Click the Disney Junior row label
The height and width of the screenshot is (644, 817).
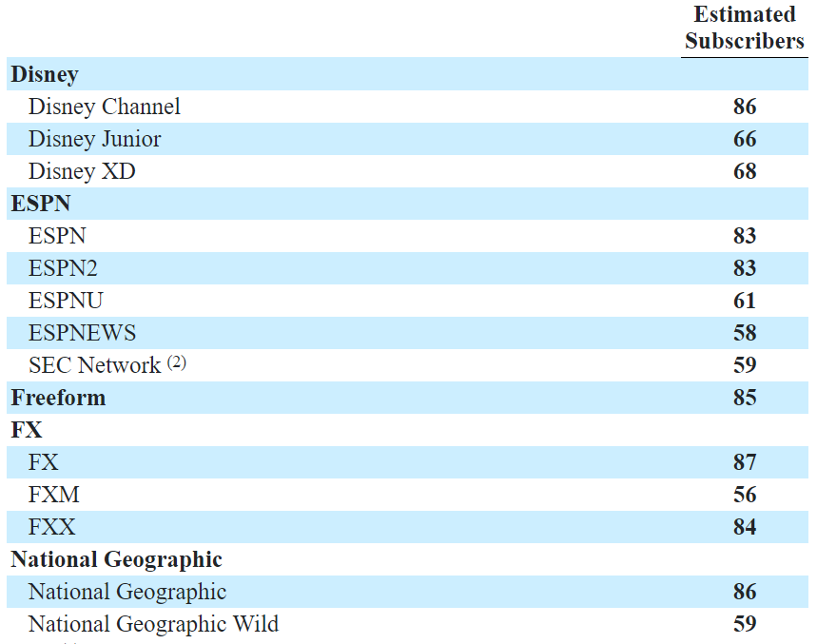click(x=95, y=139)
